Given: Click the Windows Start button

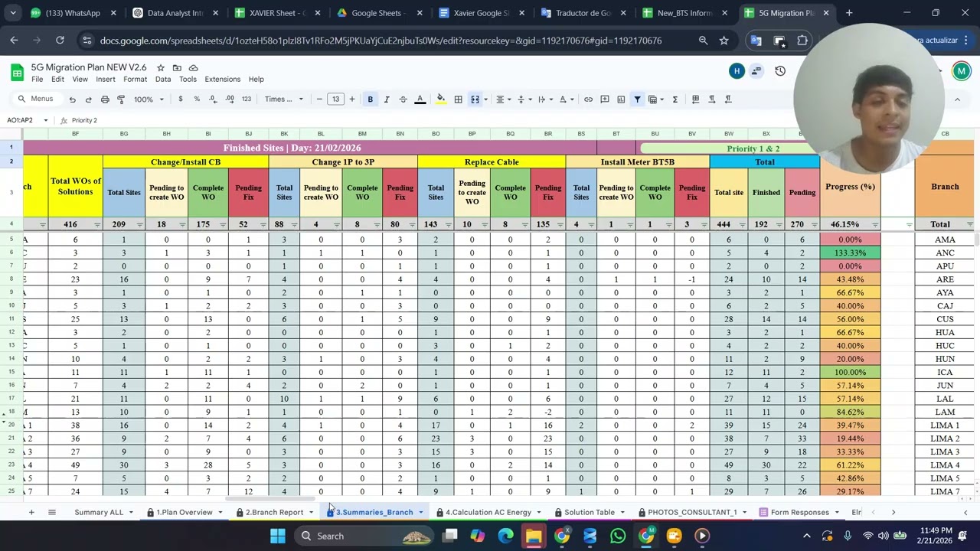Looking at the screenshot, I should coord(277,536).
